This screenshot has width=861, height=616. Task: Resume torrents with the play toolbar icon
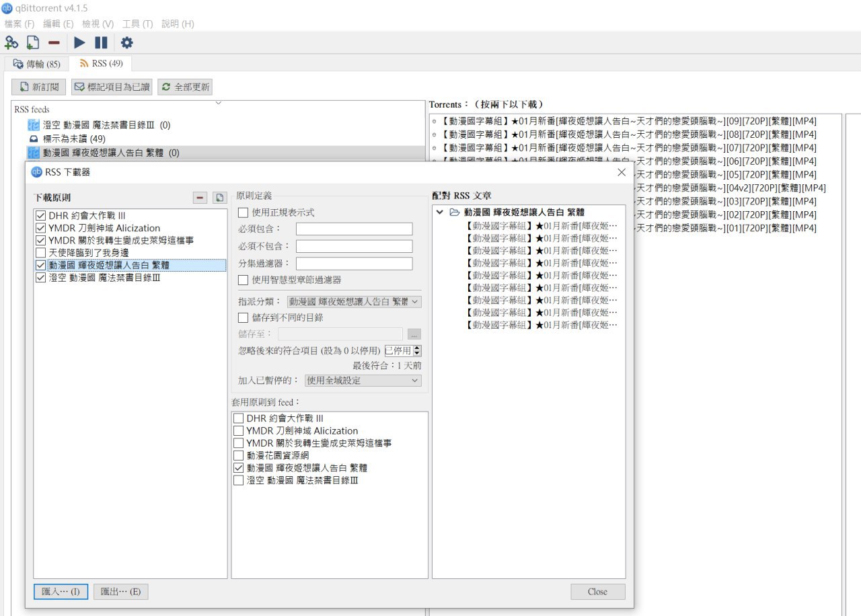[x=80, y=43]
